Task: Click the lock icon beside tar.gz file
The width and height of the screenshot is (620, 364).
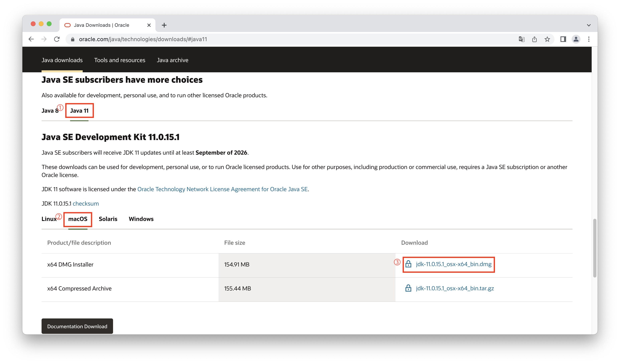Action: (408, 288)
